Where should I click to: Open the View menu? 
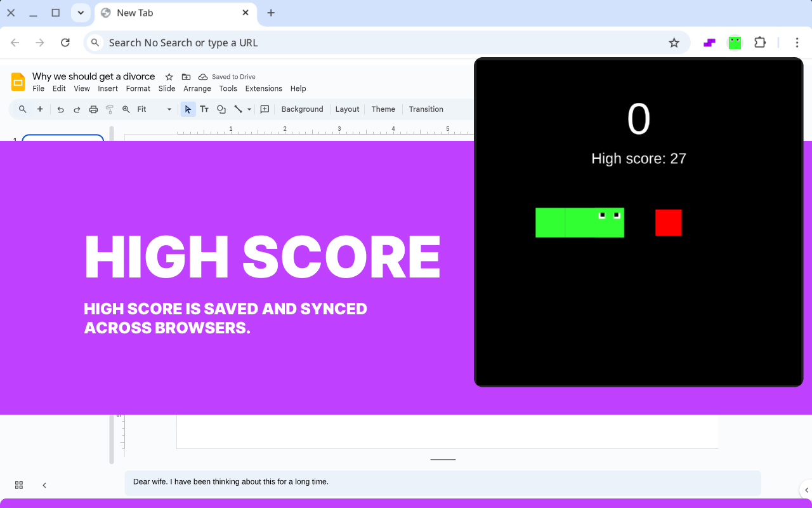(82, 89)
